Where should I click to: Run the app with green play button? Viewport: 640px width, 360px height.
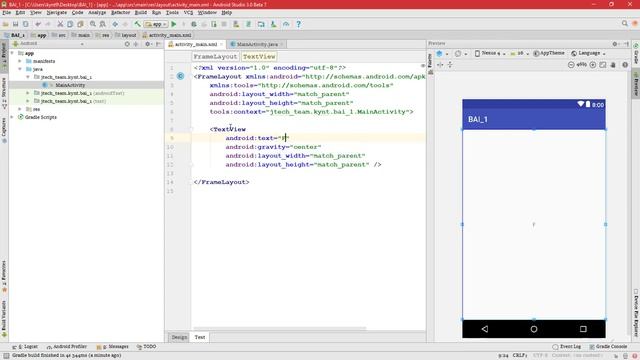click(x=173, y=24)
